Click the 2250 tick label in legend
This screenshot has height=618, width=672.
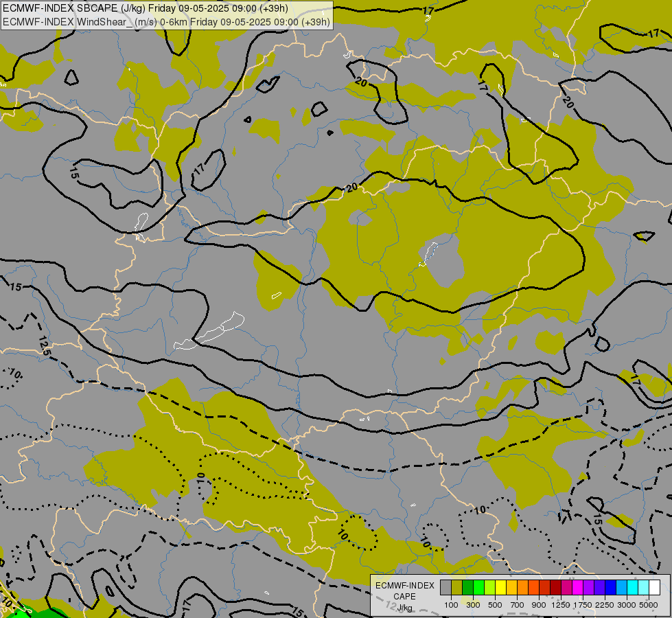605,605
